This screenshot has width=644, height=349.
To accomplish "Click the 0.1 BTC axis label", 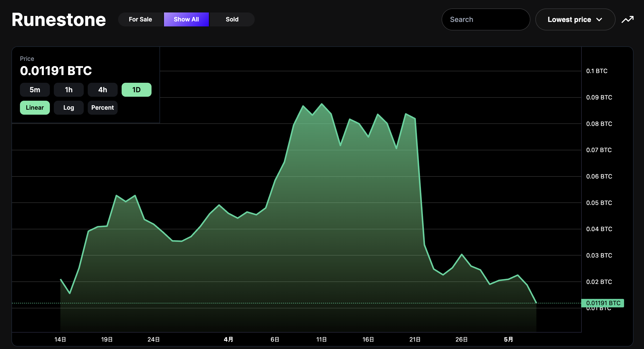I will coord(596,71).
